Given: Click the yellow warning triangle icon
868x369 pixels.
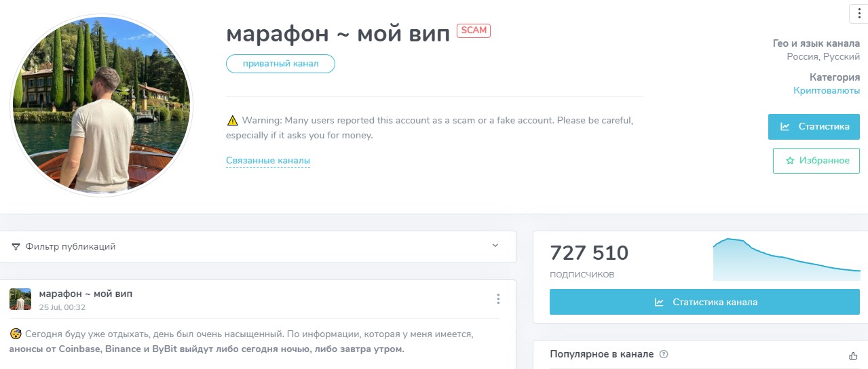Looking at the screenshot, I should tap(233, 121).
